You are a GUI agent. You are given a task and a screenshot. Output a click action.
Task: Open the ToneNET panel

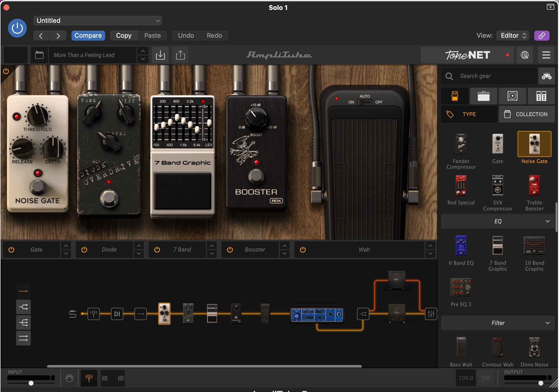(x=467, y=55)
